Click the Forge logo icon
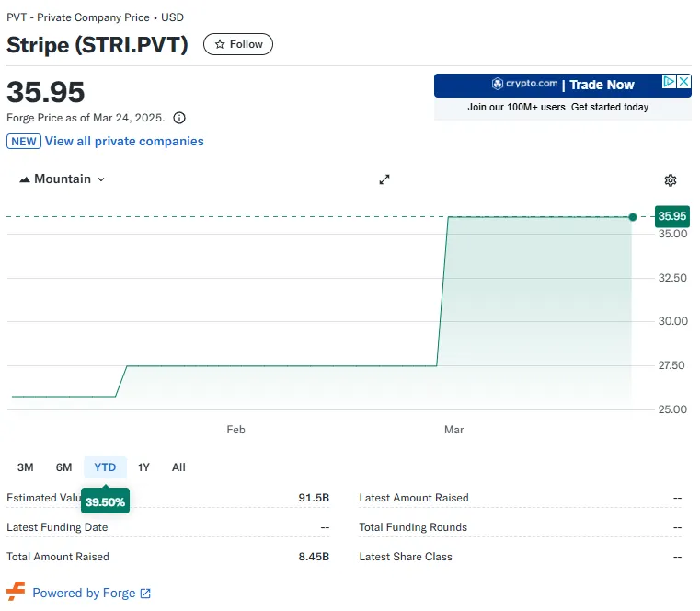 (x=16, y=592)
